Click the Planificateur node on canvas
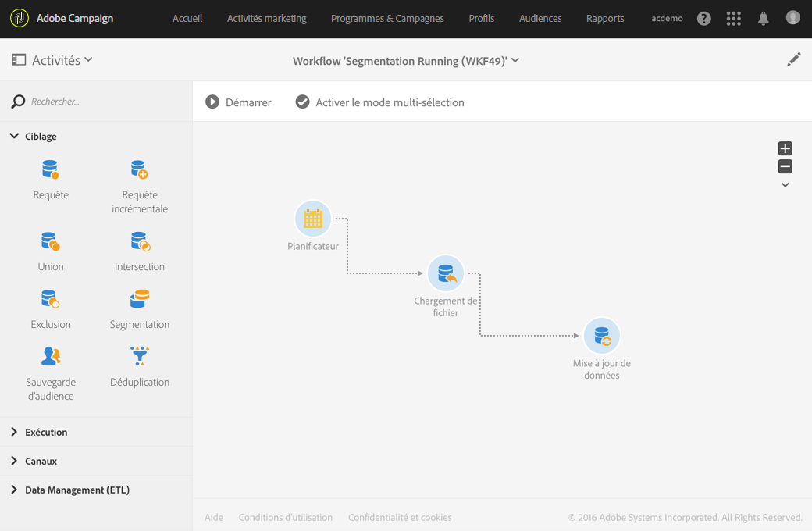 point(313,219)
